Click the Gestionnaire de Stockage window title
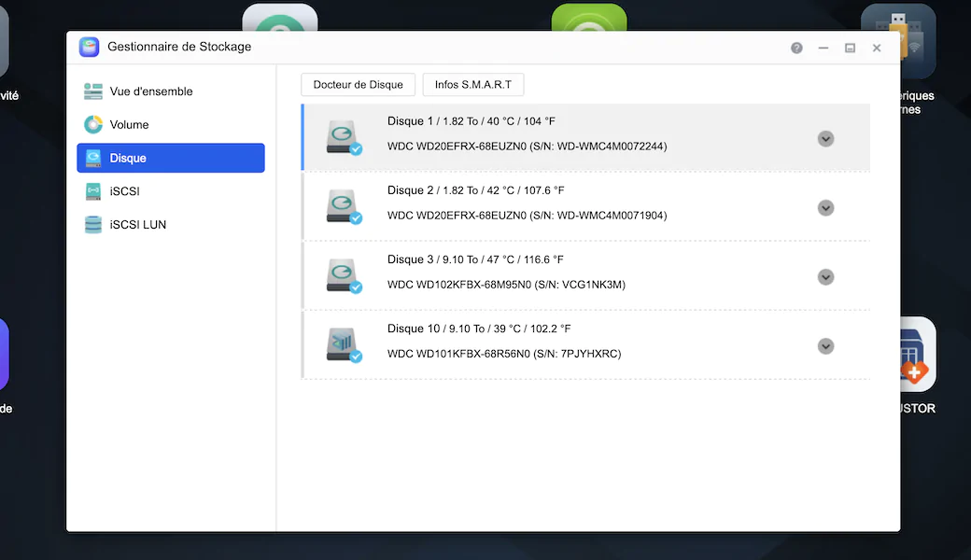The image size is (971, 560). point(179,47)
